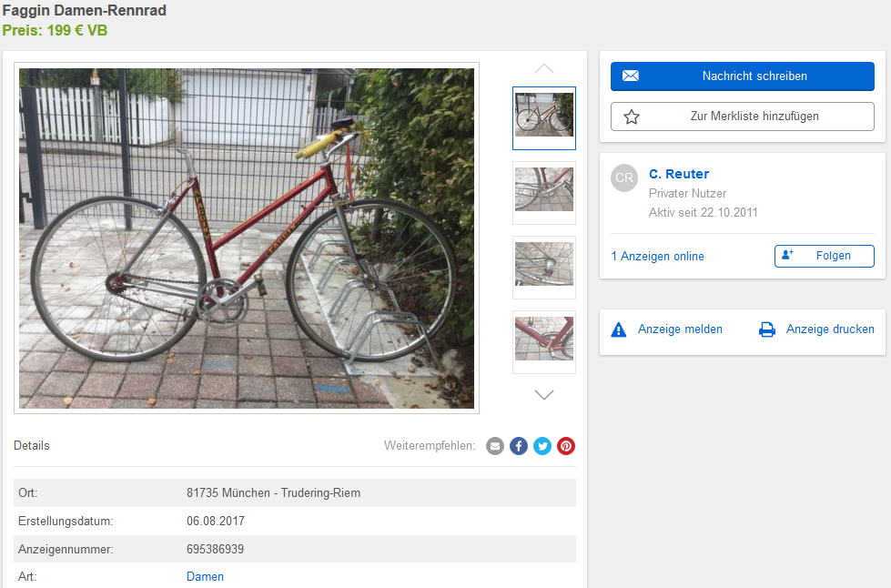Follow seller with Folgen button
This screenshot has height=588, width=891.
click(824, 256)
